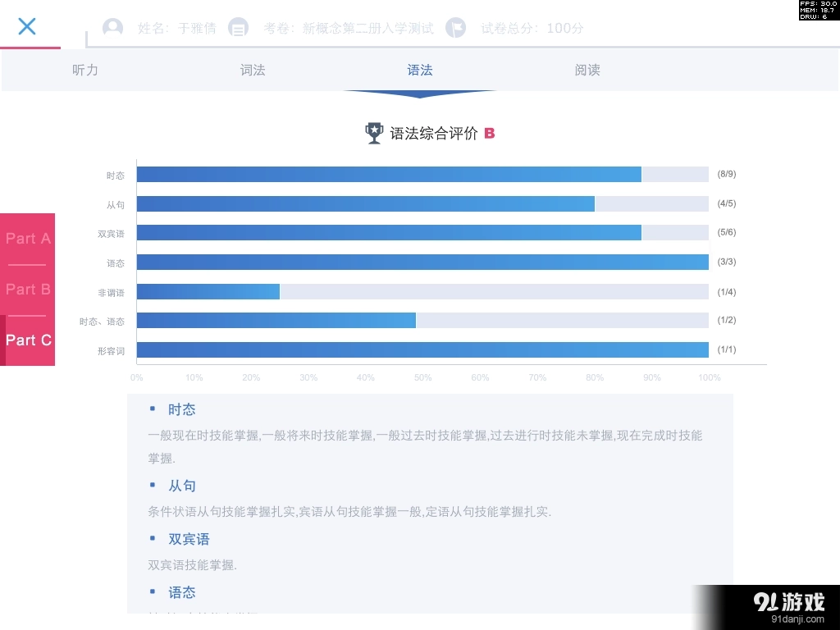Select the Part B section toggle
The image size is (840, 630).
pyautogui.click(x=27, y=290)
